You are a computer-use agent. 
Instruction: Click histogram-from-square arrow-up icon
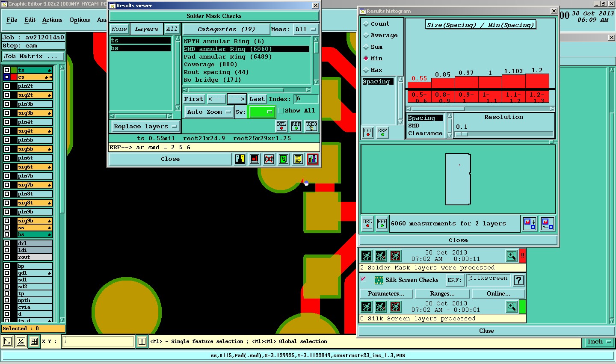547,224
